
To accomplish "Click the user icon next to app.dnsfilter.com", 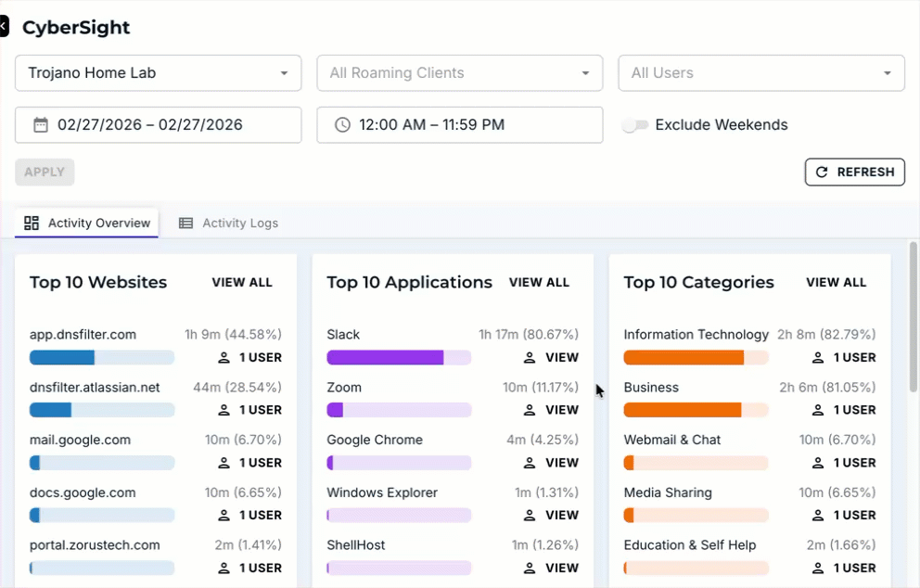I will [x=224, y=357].
